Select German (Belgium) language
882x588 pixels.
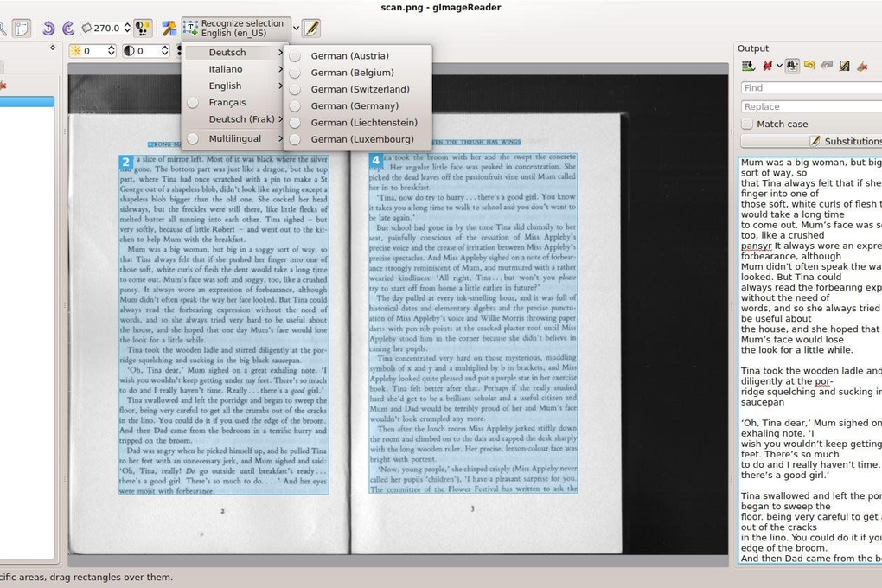click(358, 73)
